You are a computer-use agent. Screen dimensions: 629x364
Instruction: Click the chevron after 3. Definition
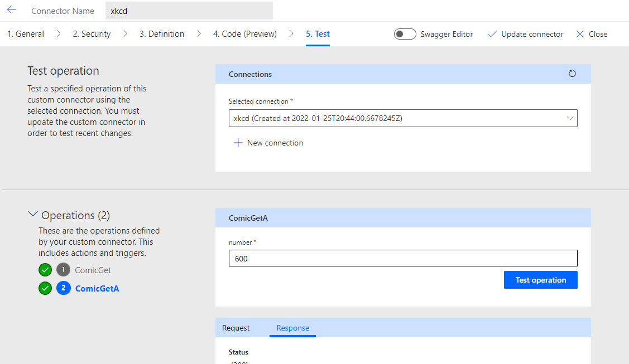pyautogui.click(x=199, y=34)
